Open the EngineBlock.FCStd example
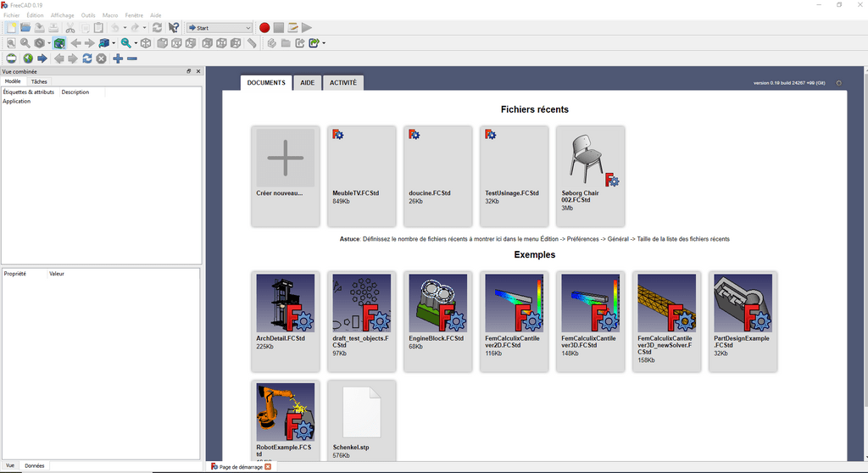Image resolution: width=868 pixels, height=473 pixels. tap(438, 321)
